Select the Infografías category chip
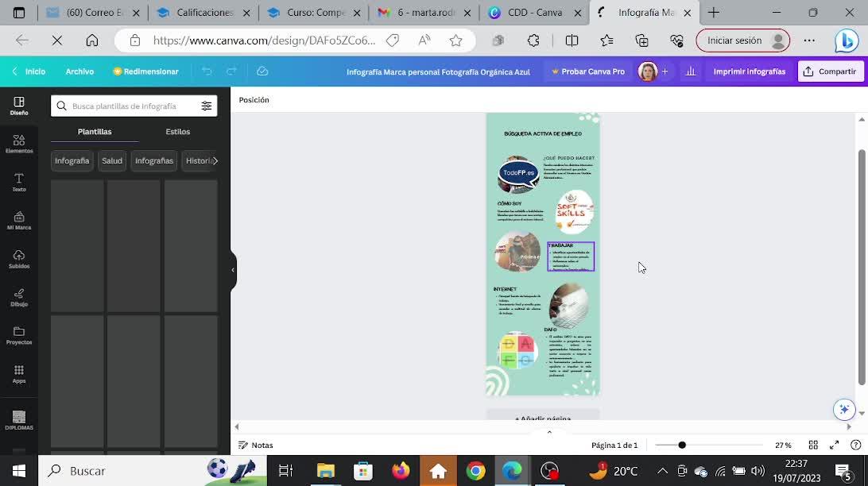The height and width of the screenshot is (486, 868). [154, 161]
